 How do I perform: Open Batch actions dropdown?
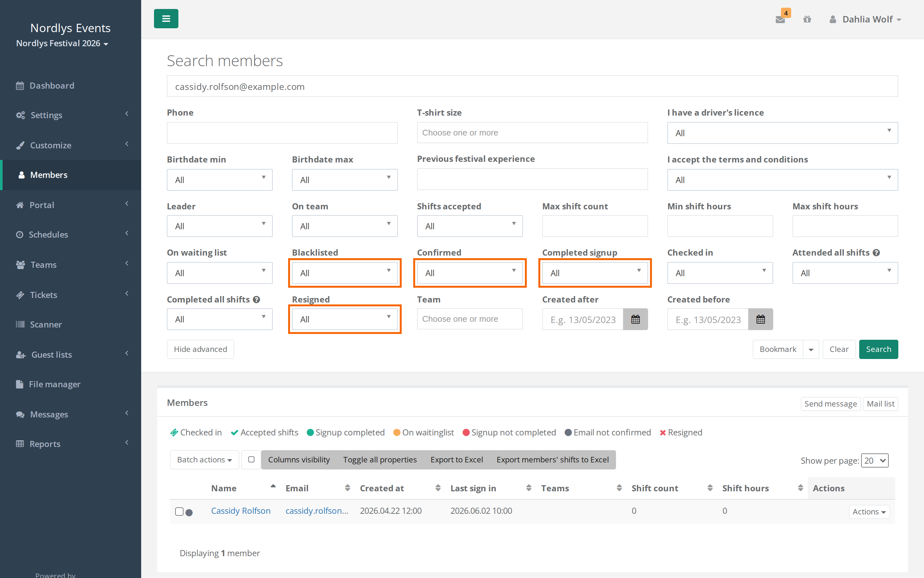point(204,460)
